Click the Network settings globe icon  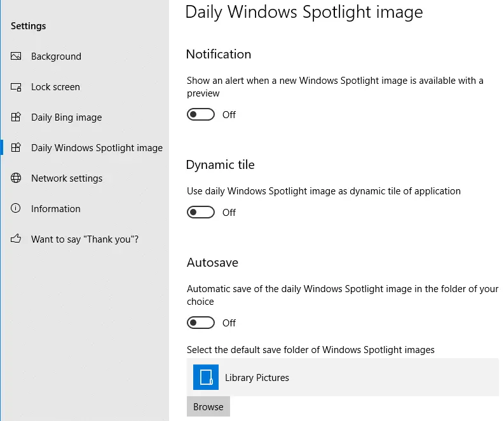click(x=16, y=178)
